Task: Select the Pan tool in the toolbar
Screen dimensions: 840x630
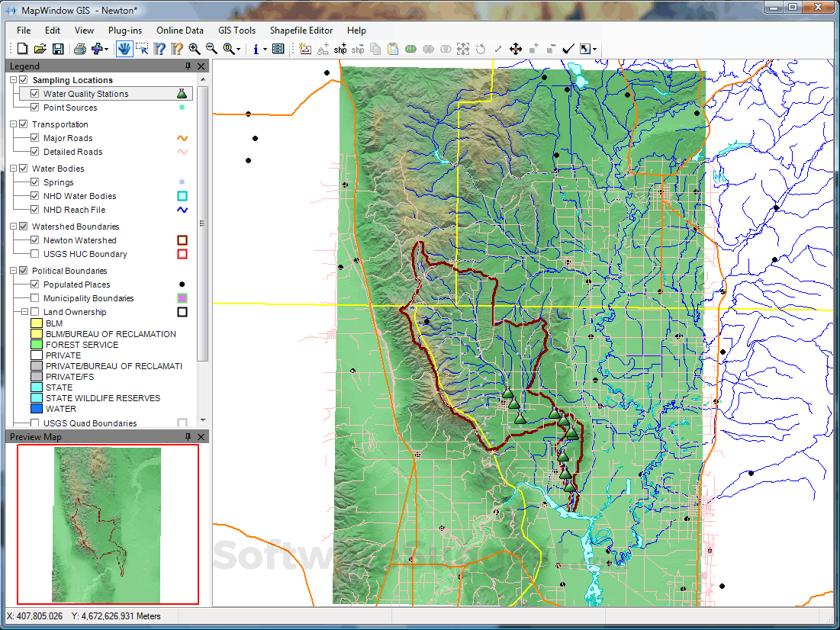Action: pos(124,48)
